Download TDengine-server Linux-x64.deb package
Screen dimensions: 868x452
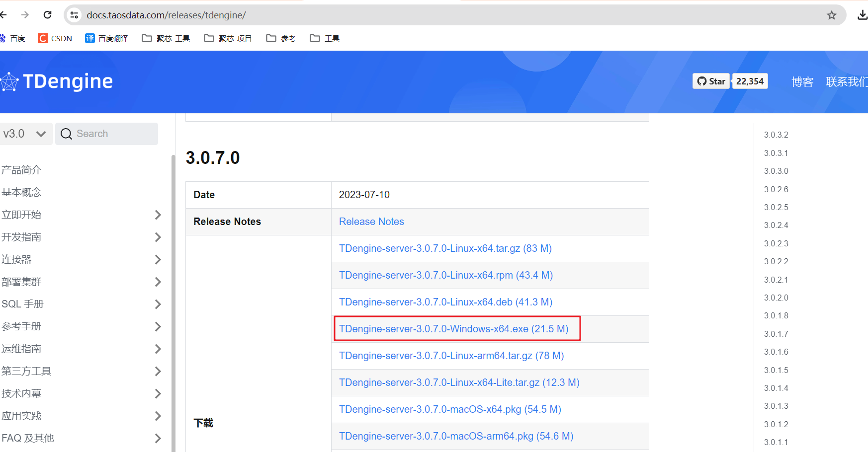[446, 302]
